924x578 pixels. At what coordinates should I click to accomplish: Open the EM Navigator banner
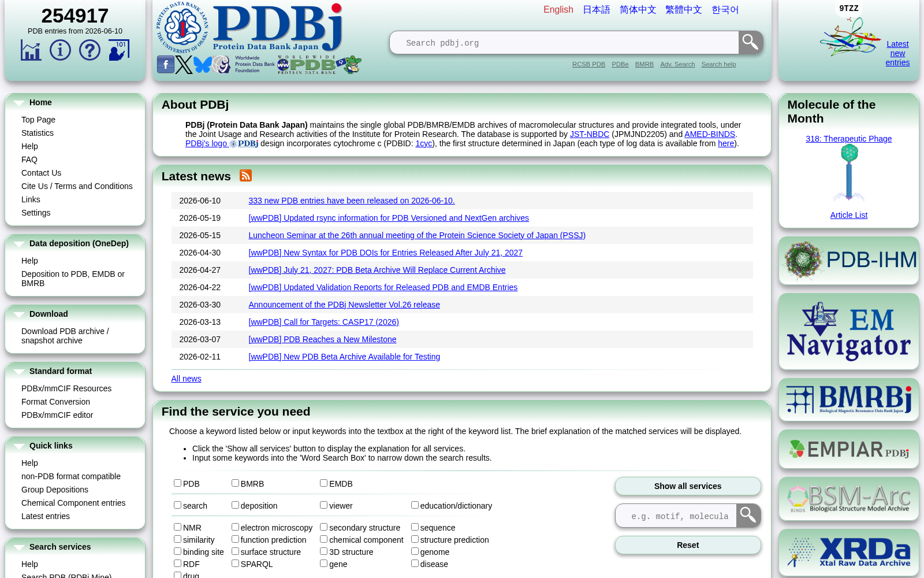[x=849, y=332]
